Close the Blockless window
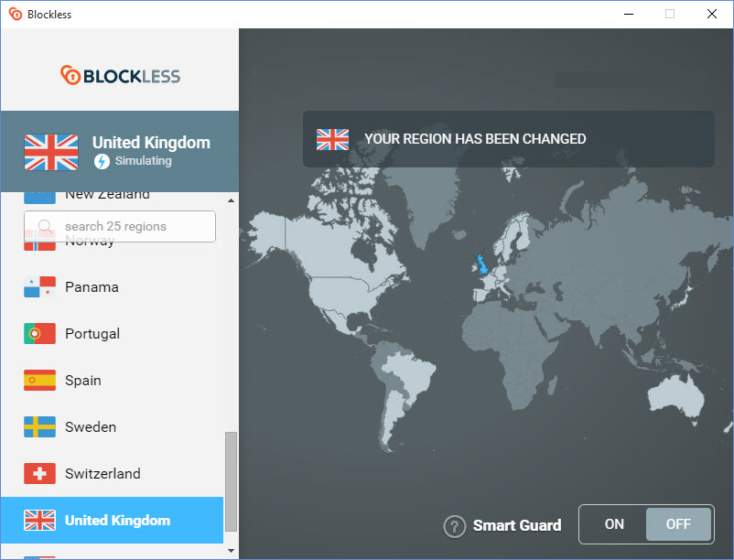This screenshot has height=560, width=734. tap(711, 14)
